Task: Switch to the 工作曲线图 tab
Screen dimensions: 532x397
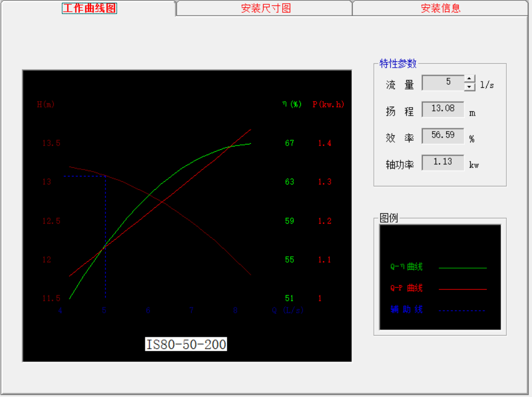Action: click(x=89, y=8)
